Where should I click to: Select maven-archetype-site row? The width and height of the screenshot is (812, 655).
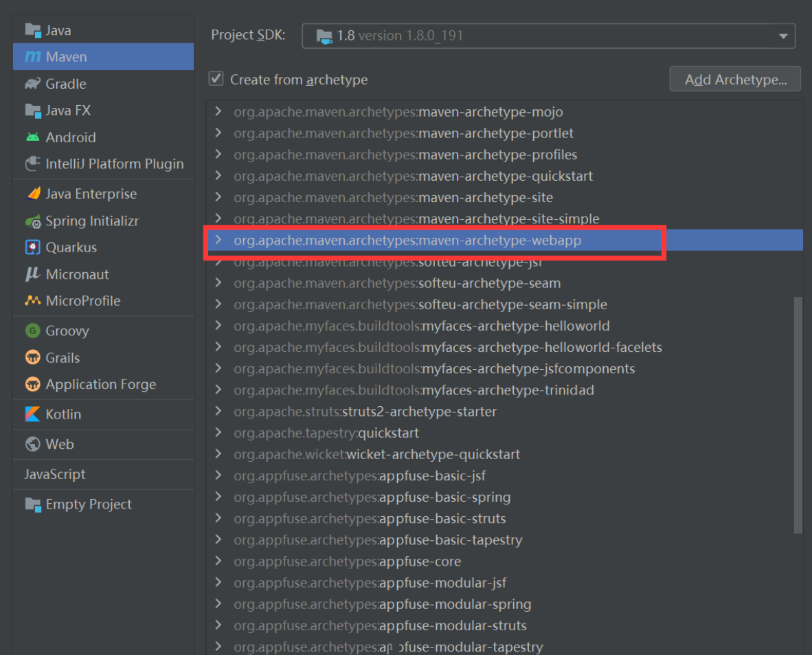pyautogui.click(x=505, y=197)
